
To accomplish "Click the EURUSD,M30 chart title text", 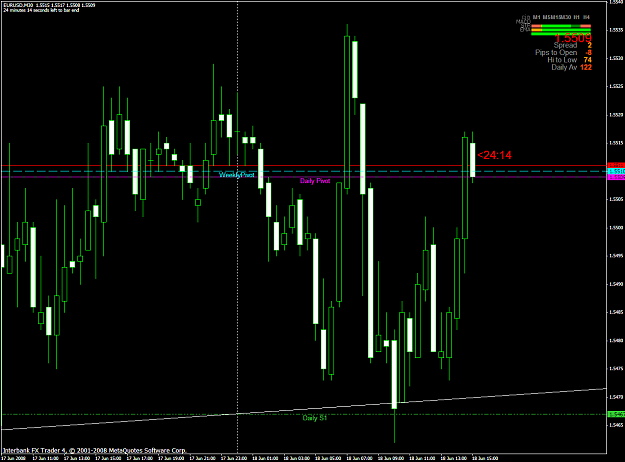I will coord(18,5).
